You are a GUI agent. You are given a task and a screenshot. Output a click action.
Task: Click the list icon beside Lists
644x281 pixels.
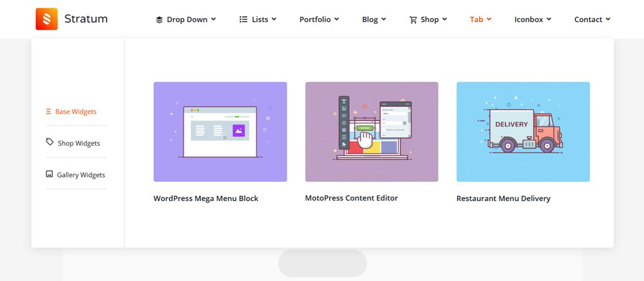point(243,19)
